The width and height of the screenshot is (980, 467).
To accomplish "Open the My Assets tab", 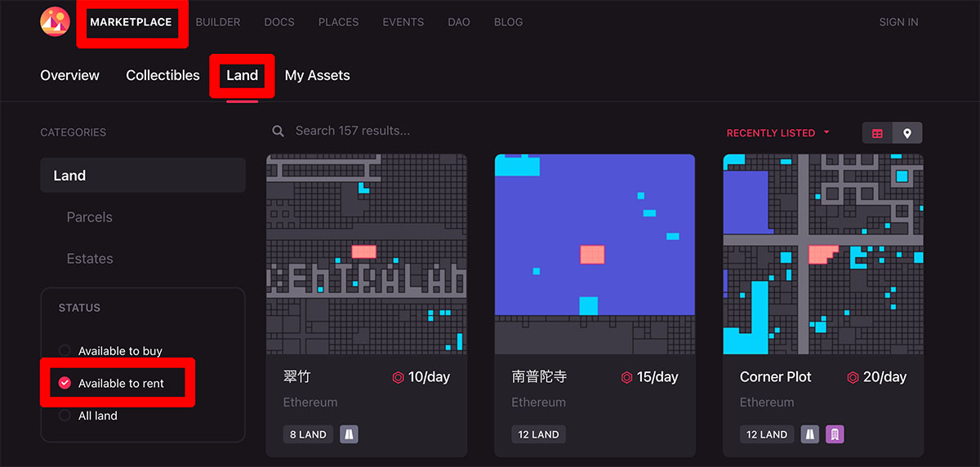I will click(x=317, y=75).
